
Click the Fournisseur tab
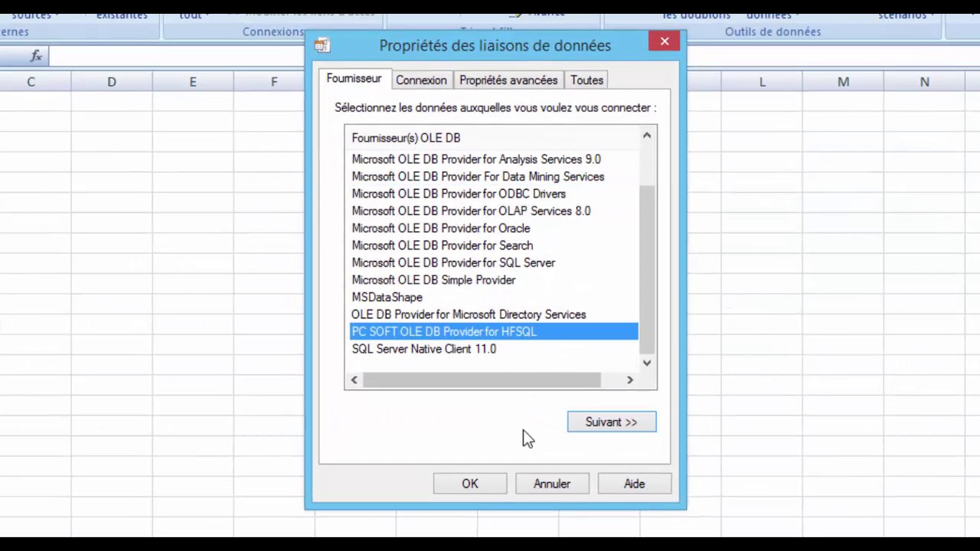(354, 79)
